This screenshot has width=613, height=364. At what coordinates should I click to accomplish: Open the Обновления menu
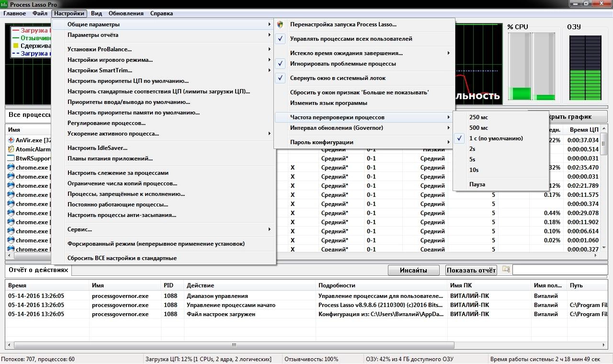126,13
